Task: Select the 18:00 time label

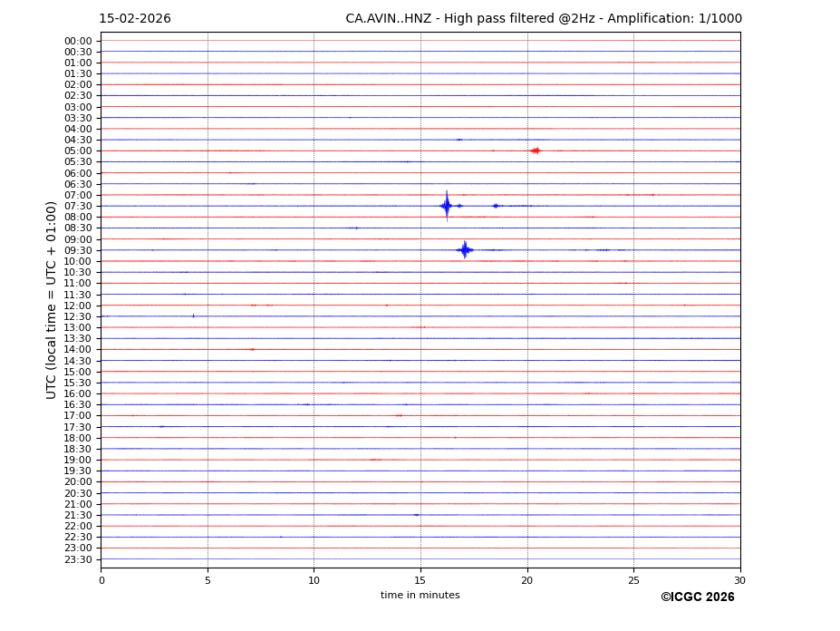Action: pyautogui.click(x=78, y=438)
